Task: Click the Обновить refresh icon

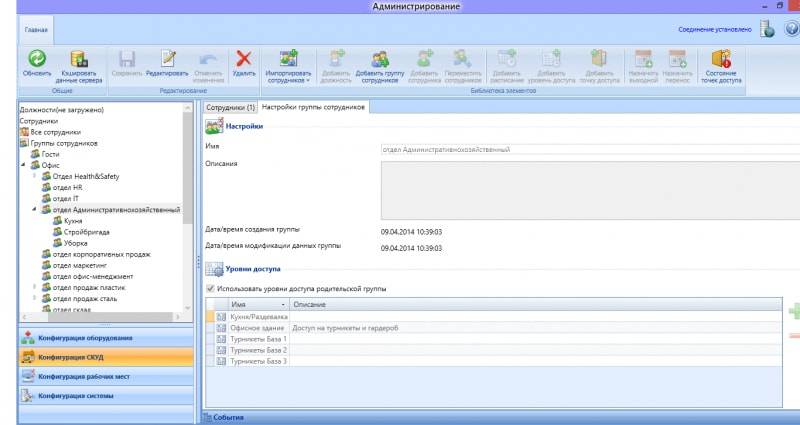Action: [37, 60]
